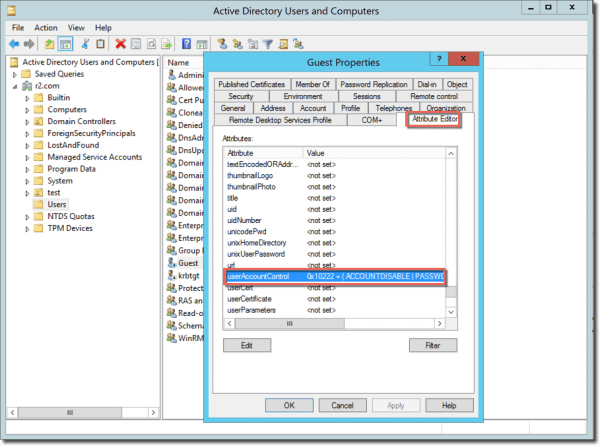Image resolution: width=600 pixels, height=446 pixels.
Task: Click the krbtgt user icon
Action: (171, 275)
